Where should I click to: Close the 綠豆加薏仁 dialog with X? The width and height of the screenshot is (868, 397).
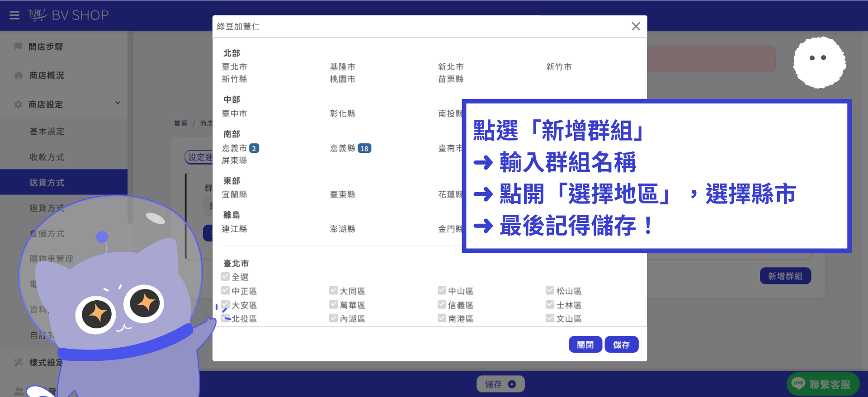(x=636, y=26)
